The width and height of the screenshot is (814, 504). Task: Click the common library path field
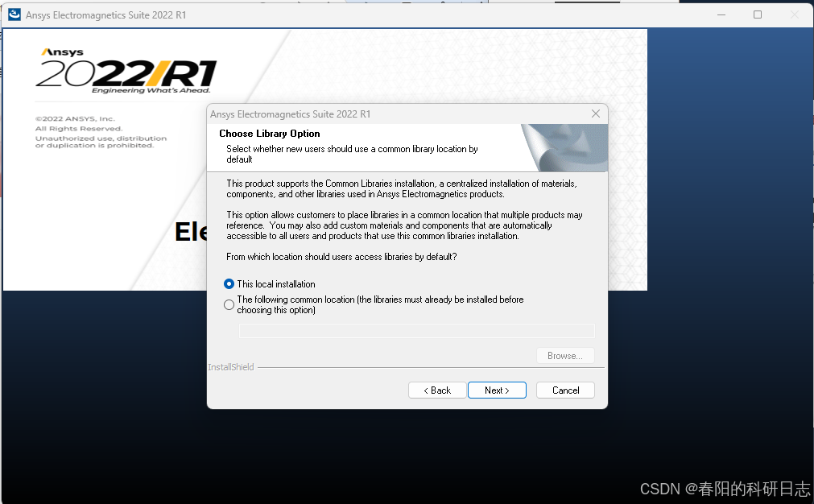pos(416,331)
